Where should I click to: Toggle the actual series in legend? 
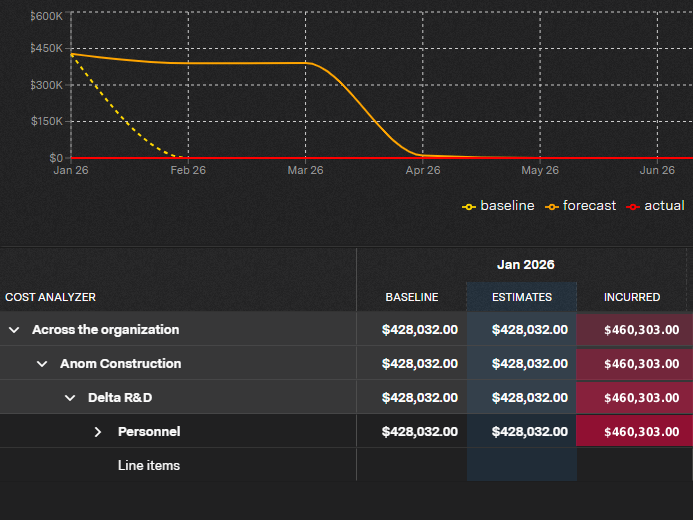[655, 206]
